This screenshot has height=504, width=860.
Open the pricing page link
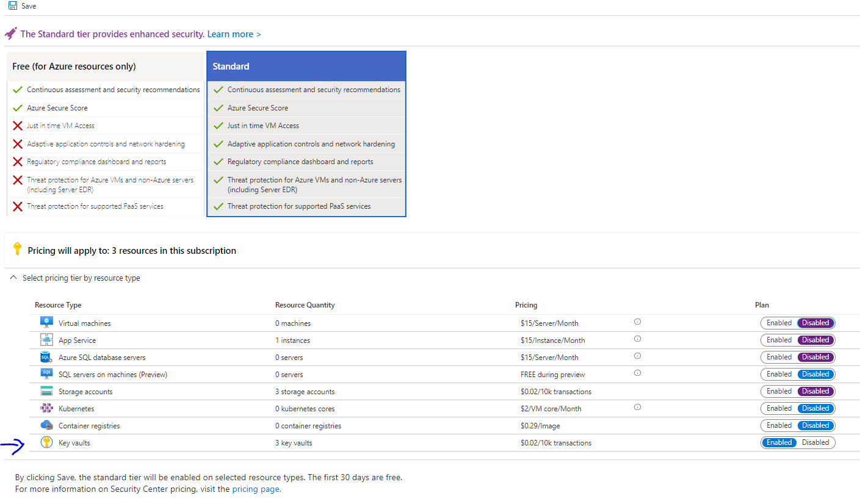[x=256, y=489]
